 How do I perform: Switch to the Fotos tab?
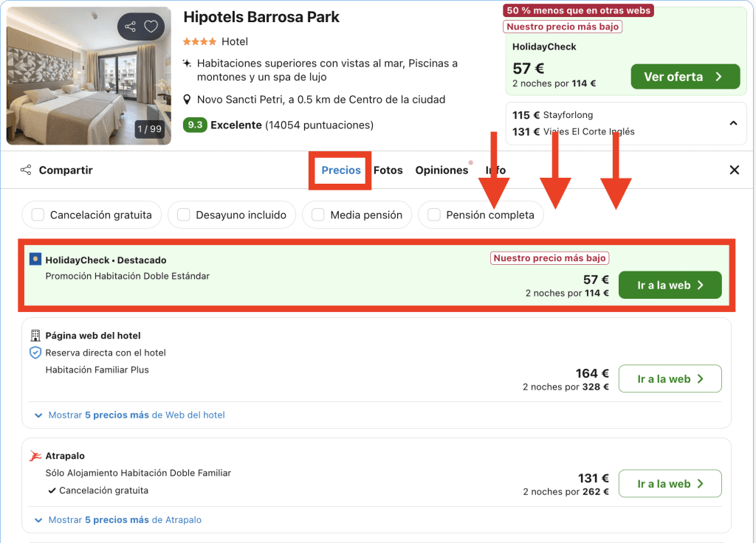coord(388,170)
